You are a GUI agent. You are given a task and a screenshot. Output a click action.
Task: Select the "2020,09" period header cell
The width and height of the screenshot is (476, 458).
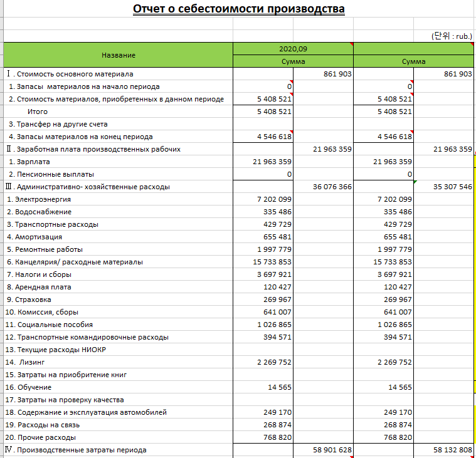[293, 49]
